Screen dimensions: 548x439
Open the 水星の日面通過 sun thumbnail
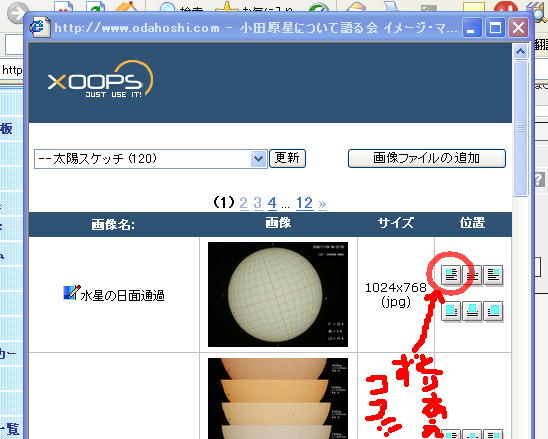click(x=278, y=294)
